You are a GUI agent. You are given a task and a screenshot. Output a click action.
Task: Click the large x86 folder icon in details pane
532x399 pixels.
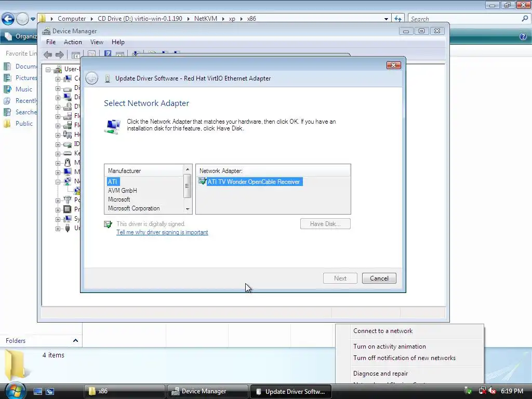16,365
